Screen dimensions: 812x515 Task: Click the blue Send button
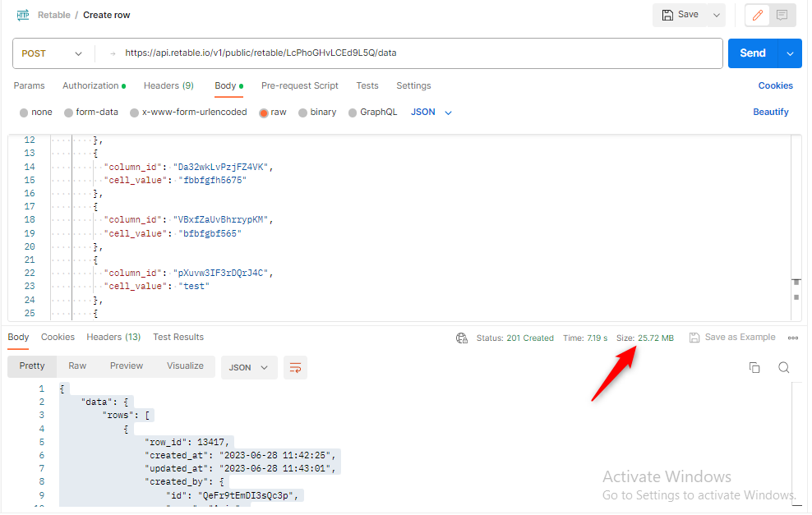[x=753, y=53]
